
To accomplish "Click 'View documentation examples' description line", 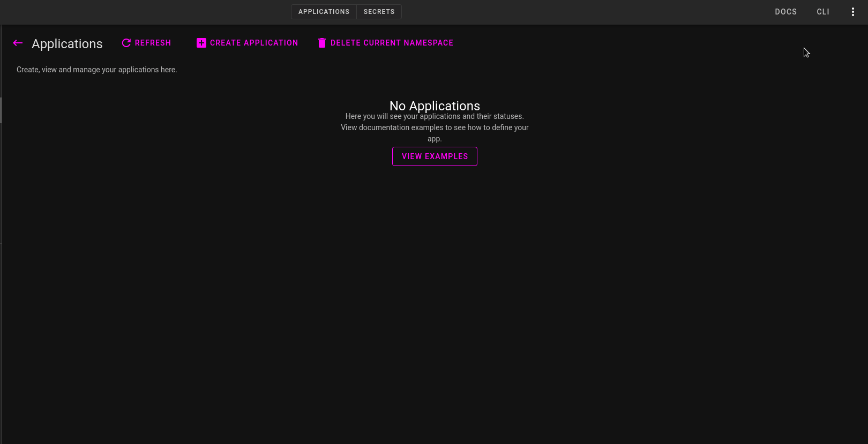I will (x=435, y=127).
